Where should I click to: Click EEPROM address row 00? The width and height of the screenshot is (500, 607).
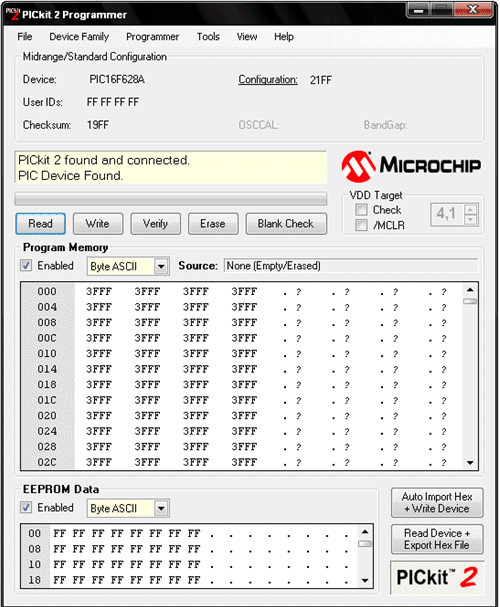point(34,533)
